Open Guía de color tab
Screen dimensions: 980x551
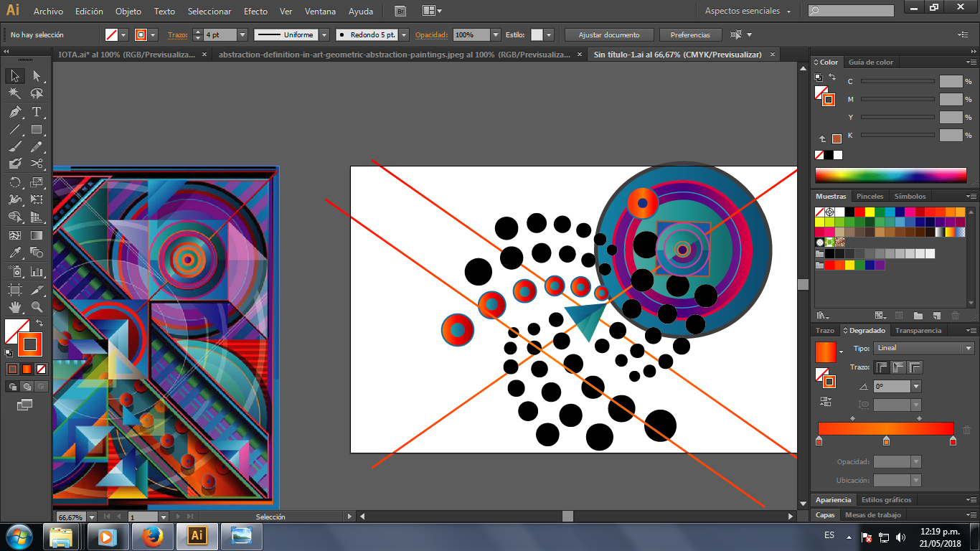[x=871, y=62]
